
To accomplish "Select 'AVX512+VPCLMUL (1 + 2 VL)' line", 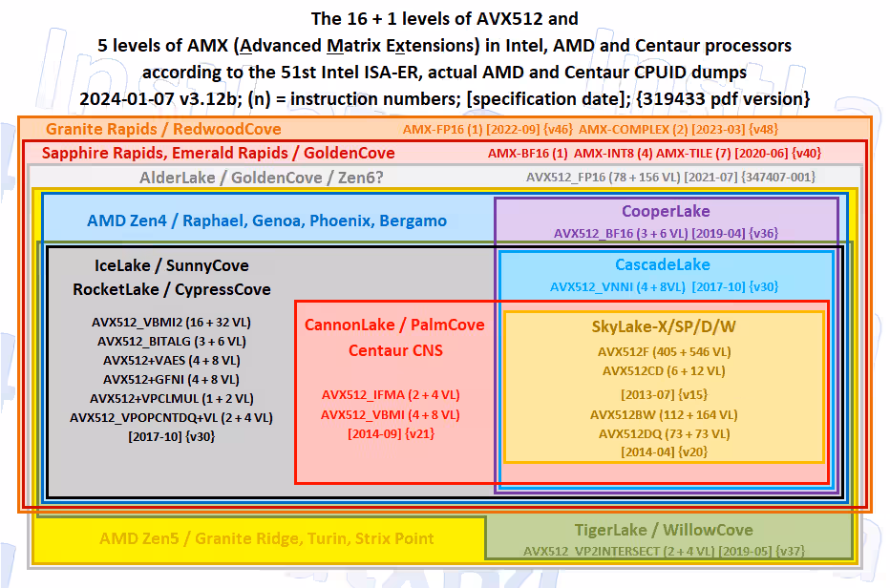I will pyautogui.click(x=172, y=399).
